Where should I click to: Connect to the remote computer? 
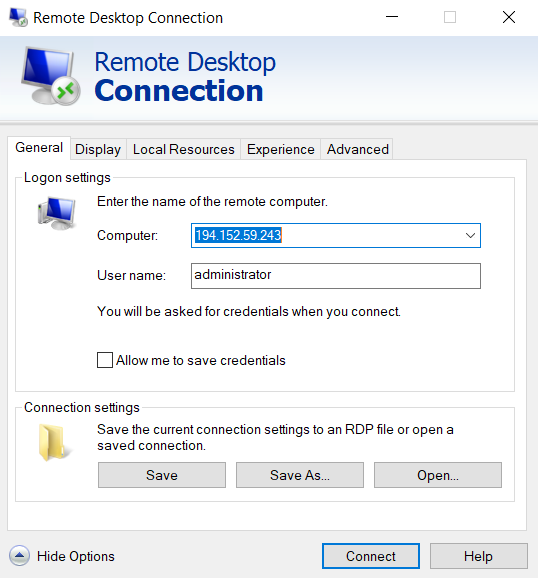(x=371, y=556)
